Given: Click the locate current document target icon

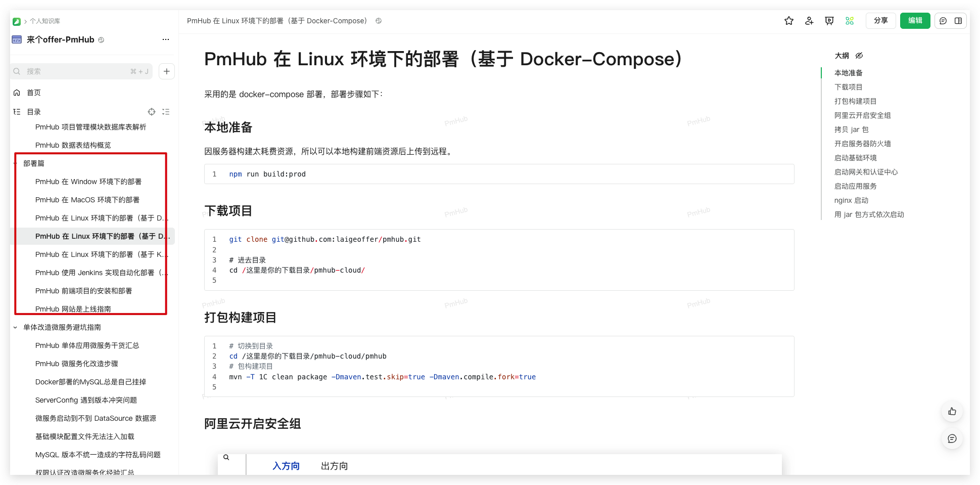Looking at the screenshot, I should [x=151, y=112].
